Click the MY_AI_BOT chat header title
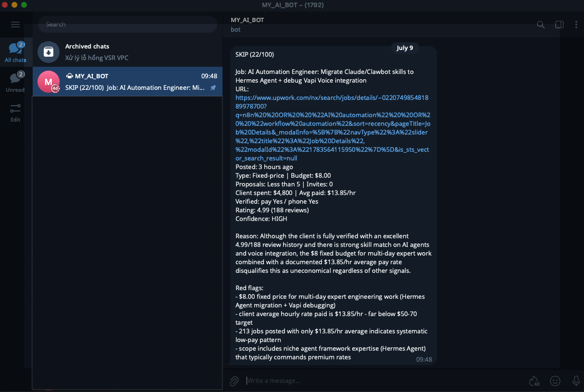584x392 pixels. (247, 20)
